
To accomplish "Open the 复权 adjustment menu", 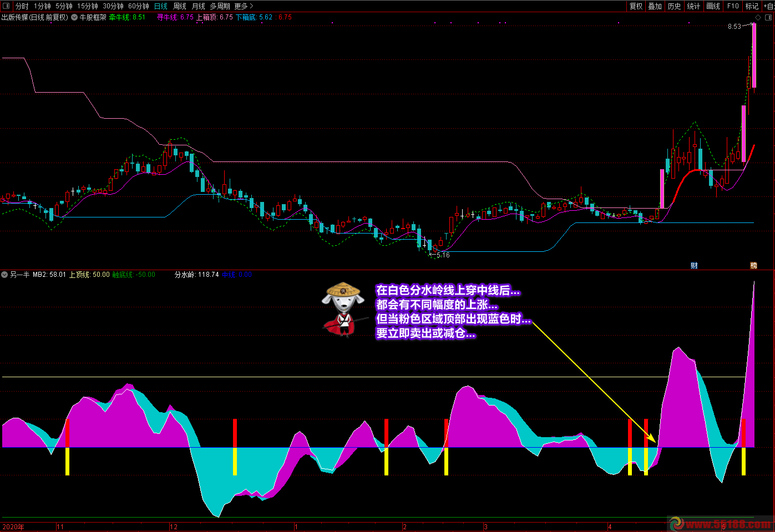I will (636, 6).
